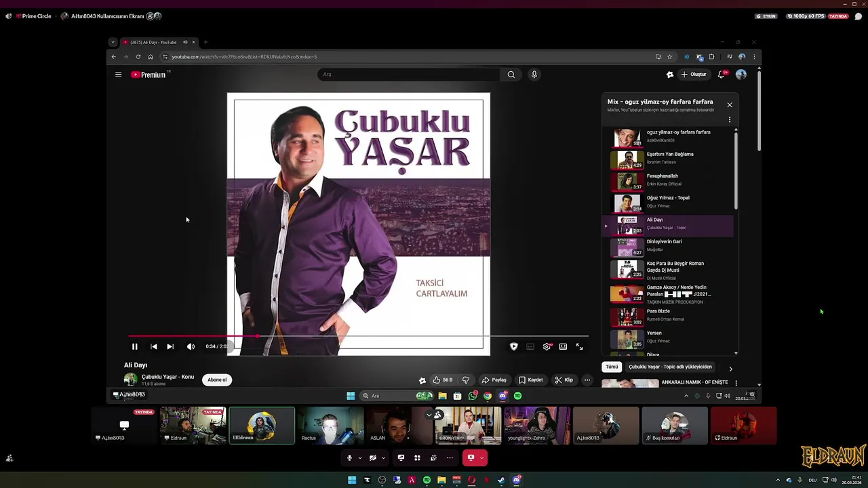Dislike the Ali Dayı video
The image size is (868, 488).
(x=466, y=380)
